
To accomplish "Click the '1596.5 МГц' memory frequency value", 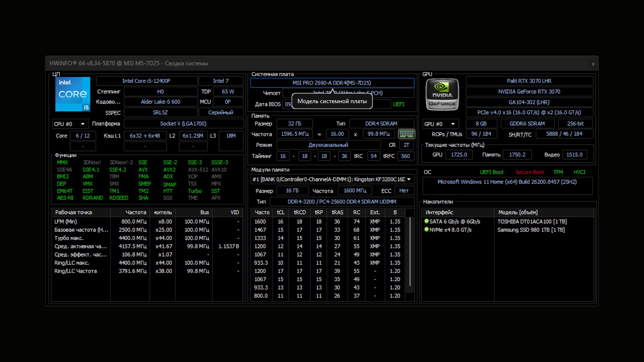I will point(294,134).
